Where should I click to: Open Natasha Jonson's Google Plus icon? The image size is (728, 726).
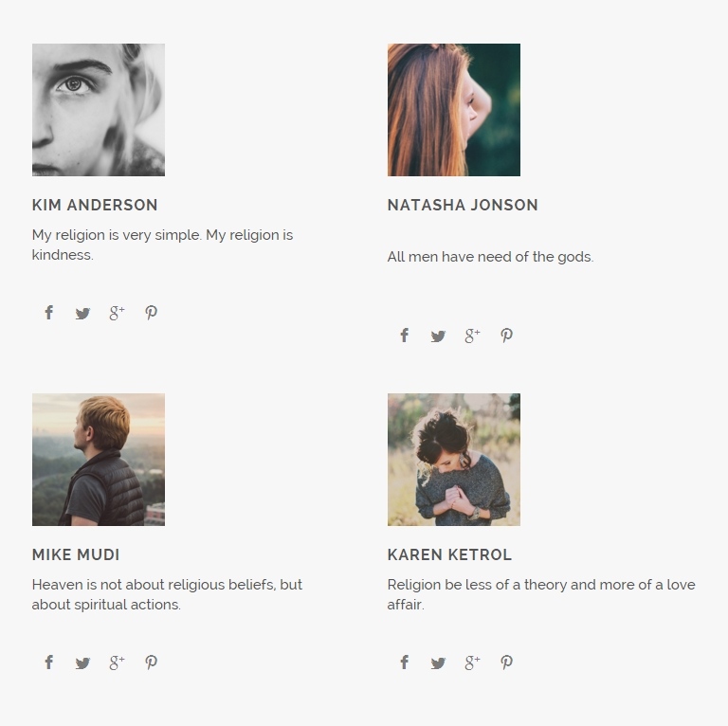[x=473, y=336]
